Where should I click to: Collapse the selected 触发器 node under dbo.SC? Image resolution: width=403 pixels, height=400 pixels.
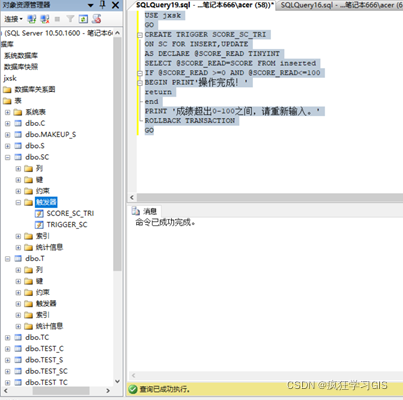(x=18, y=202)
